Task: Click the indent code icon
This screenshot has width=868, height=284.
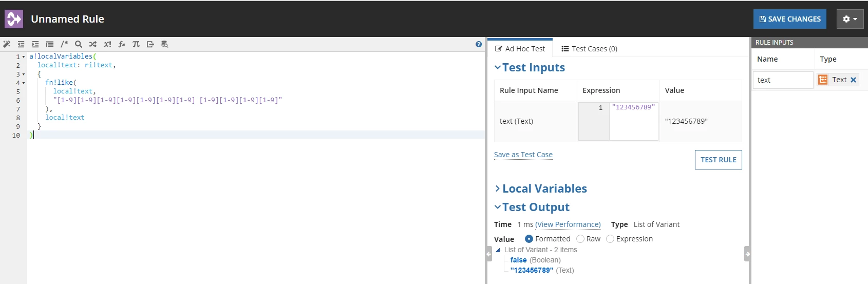Action: (35, 44)
